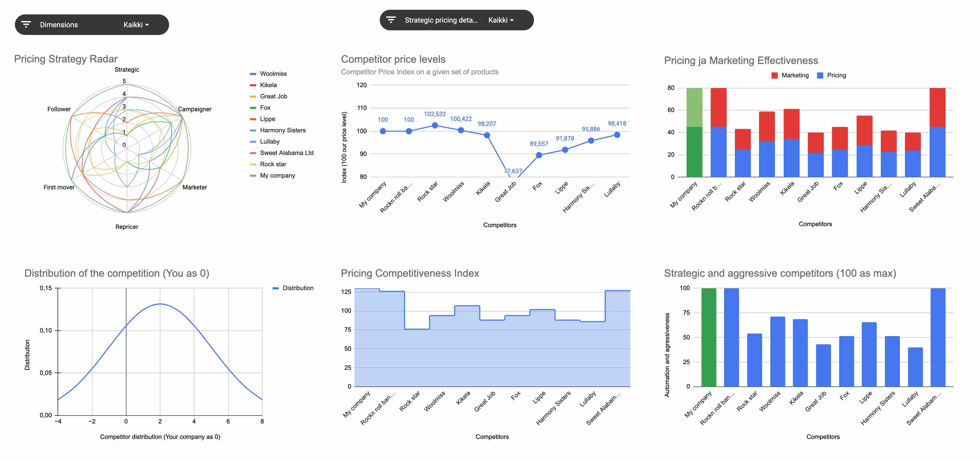Select Rock star in the radar legend
980x461 pixels.
pyautogui.click(x=273, y=164)
